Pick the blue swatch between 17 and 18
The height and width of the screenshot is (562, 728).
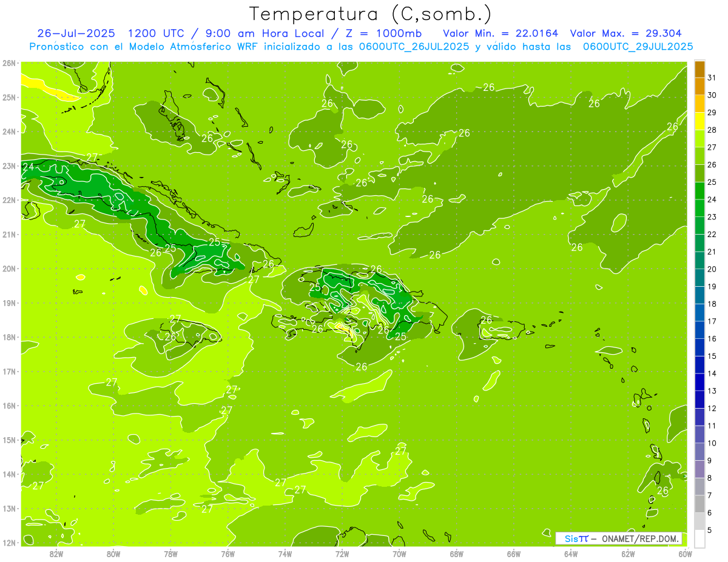[x=699, y=313]
